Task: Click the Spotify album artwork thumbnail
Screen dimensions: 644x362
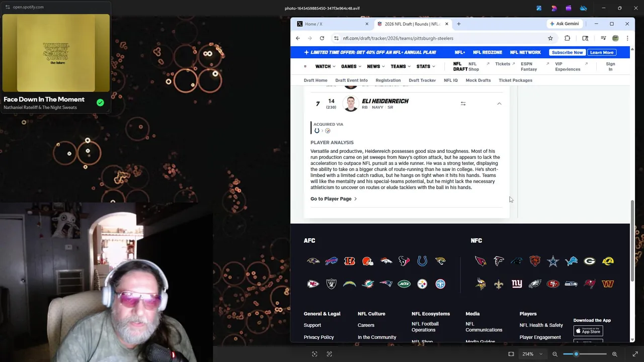Action: coord(56,53)
